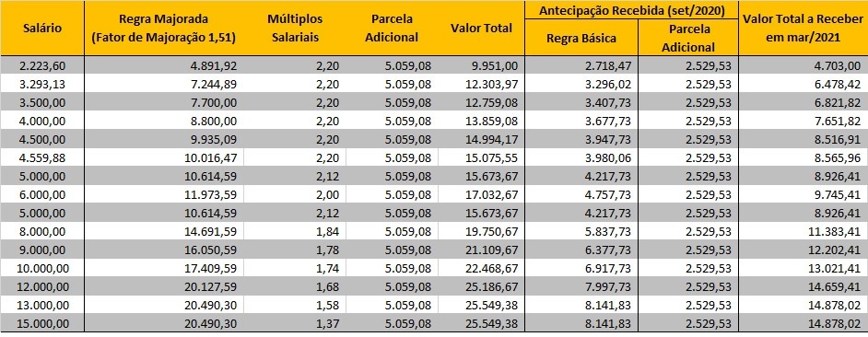Select salary cell 13.000,00
The width and height of the screenshot is (868, 337).
[42, 303]
